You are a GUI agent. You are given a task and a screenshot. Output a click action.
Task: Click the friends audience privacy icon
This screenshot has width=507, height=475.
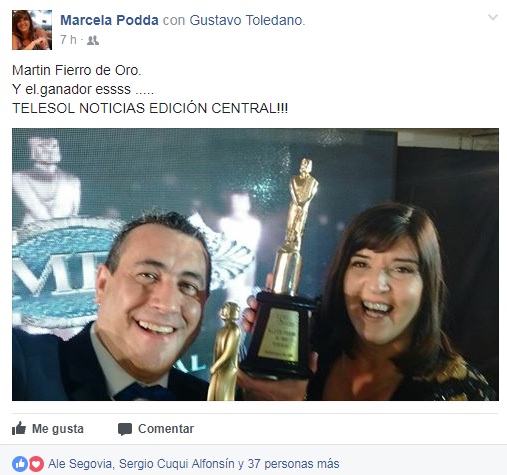pyautogui.click(x=93, y=40)
